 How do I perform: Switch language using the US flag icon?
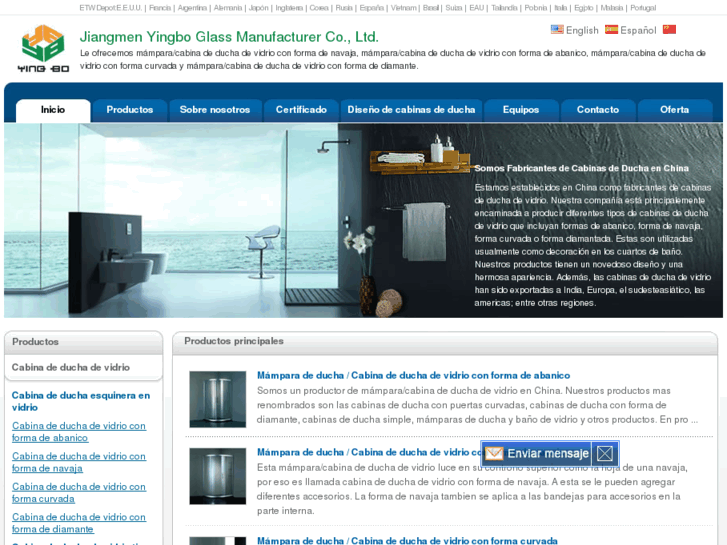pos(557,30)
